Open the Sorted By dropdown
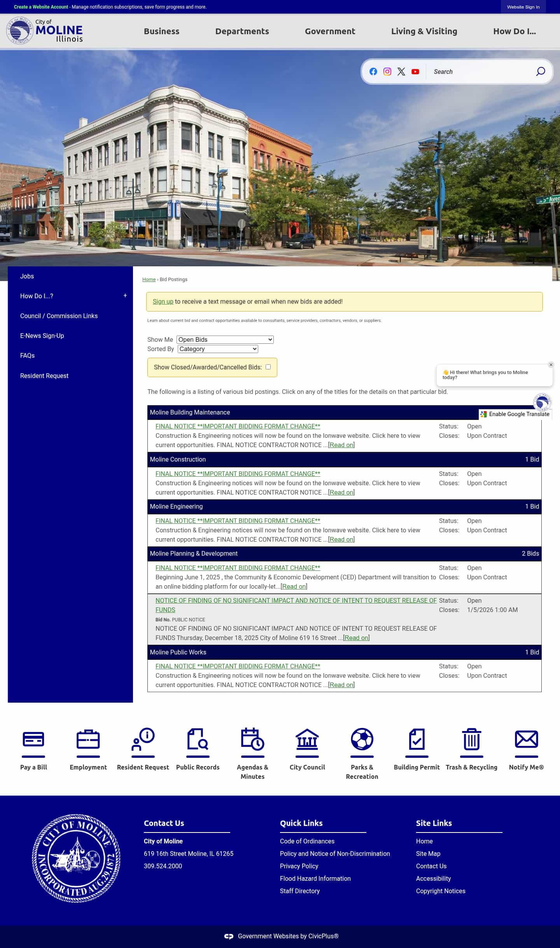Viewport: 560px width, 948px height. point(218,349)
